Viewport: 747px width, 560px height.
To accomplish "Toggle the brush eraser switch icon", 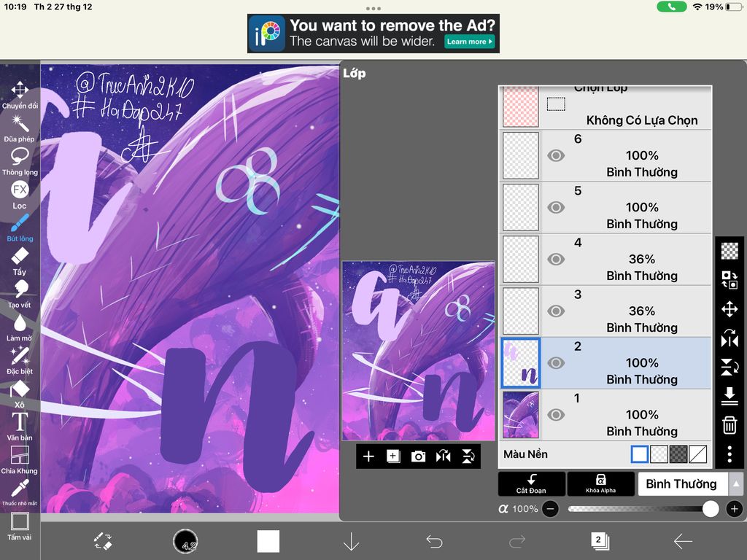I will [103, 542].
